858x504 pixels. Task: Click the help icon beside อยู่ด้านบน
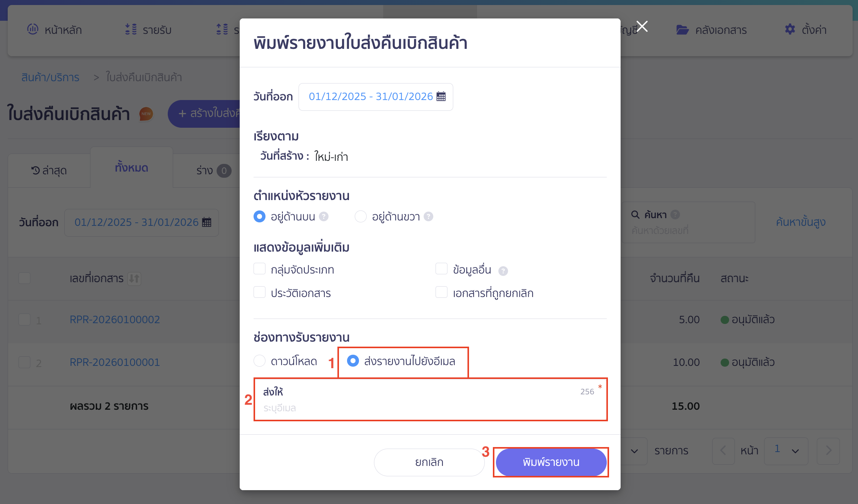pyautogui.click(x=324, y=216)
